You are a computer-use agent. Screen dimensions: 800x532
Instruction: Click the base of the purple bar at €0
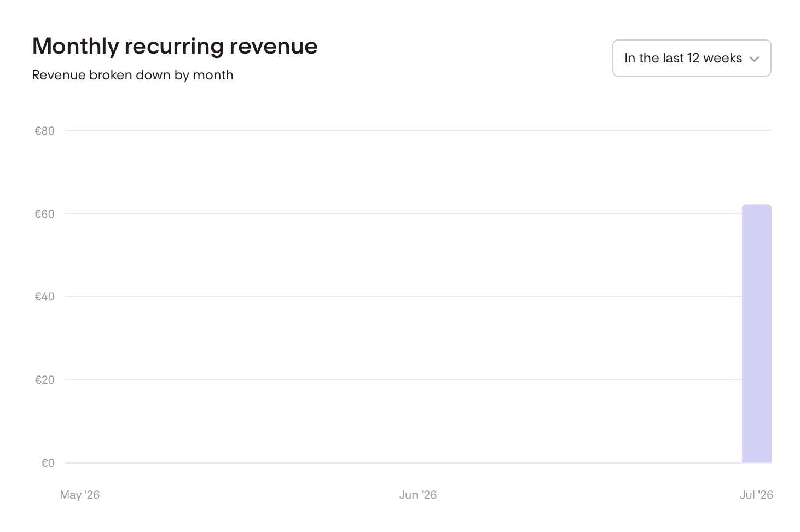(757, 462)
